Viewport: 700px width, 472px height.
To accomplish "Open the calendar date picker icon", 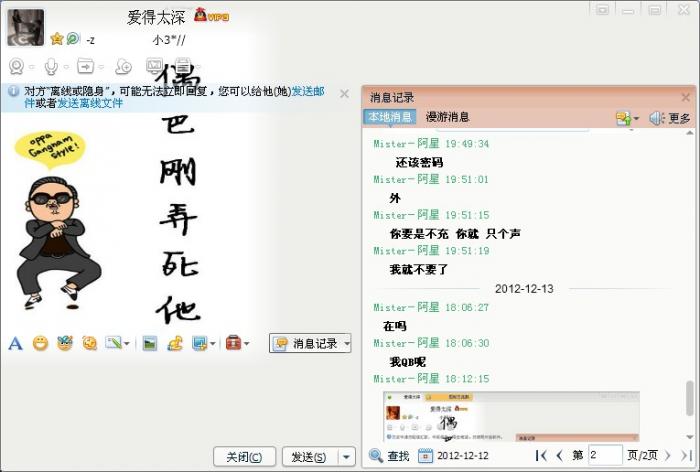I will pyautogui.click(x=425, y=455).
